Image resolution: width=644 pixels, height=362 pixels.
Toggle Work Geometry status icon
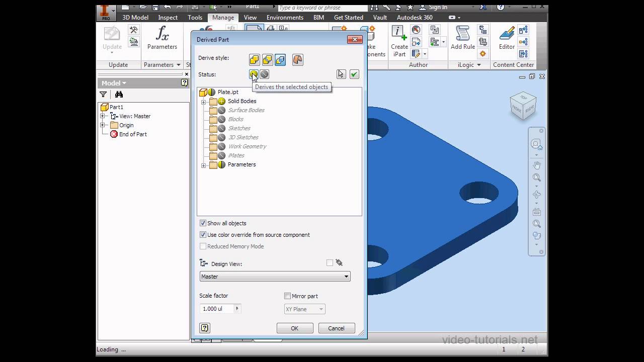(221, 146)
